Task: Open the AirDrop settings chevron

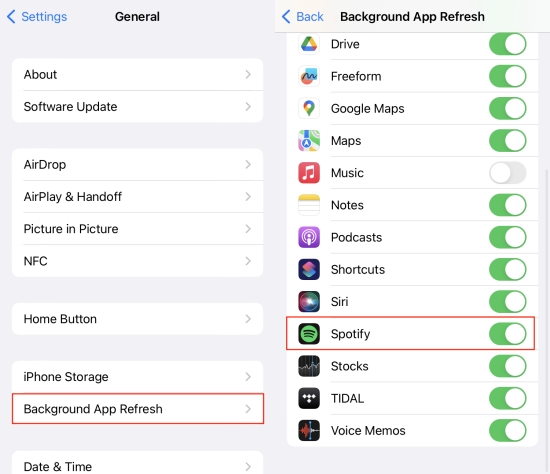Action: pyautogui.click(x=248, y=165)
